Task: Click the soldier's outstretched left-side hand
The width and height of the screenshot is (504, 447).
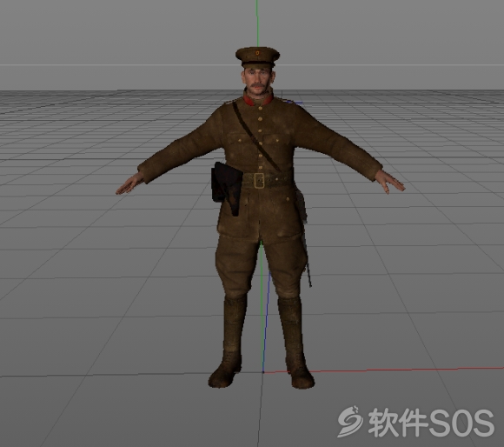Action: 130,184
